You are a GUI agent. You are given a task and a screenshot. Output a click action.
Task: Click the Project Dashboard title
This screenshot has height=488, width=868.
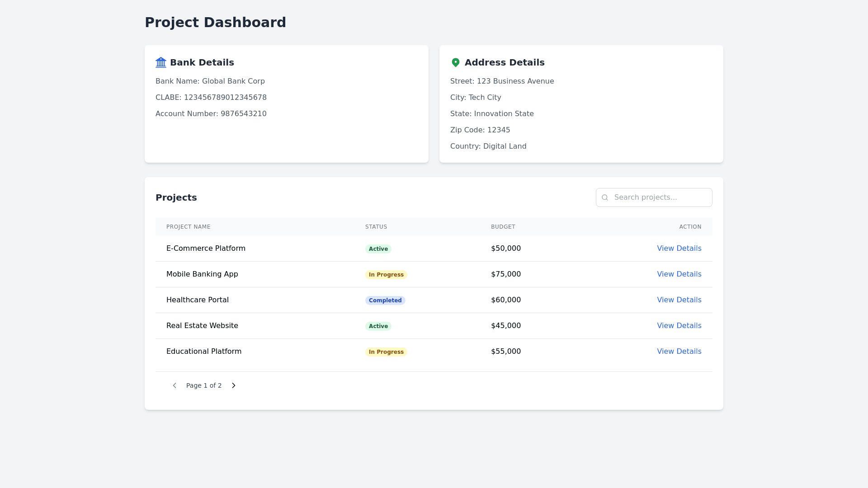215,22
